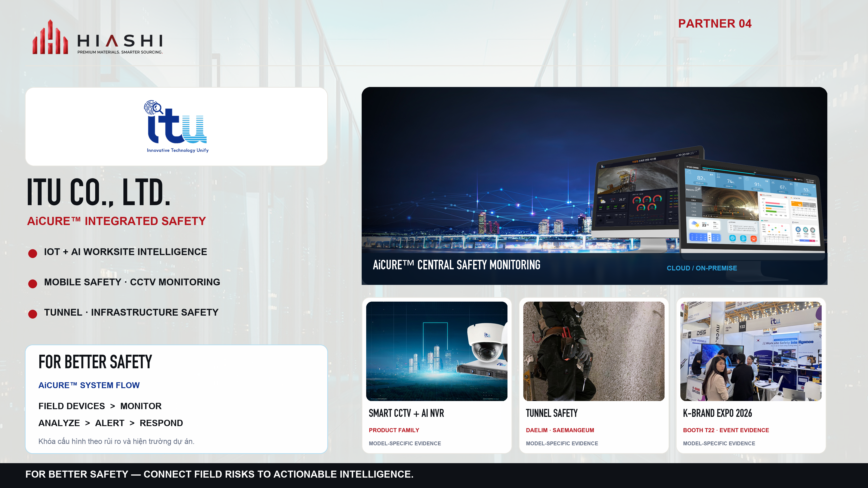Click the DAELIM · SAEMANGEUM label

(560, 430)
